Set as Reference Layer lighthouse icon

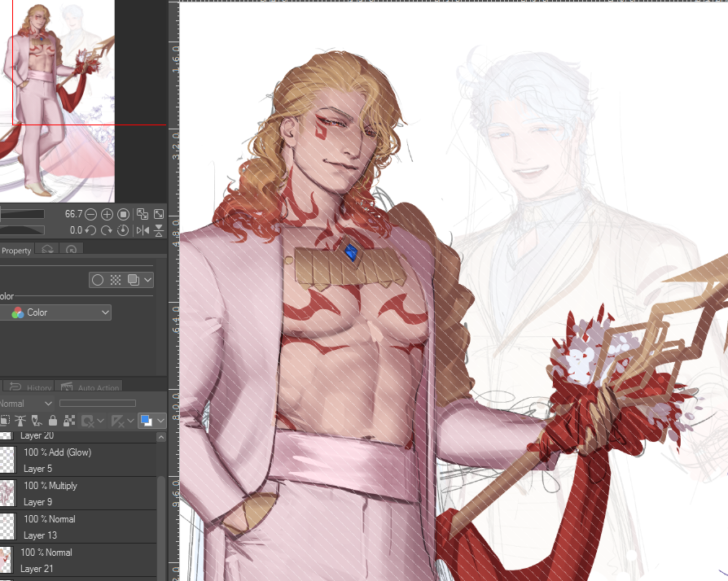point(20,421)
